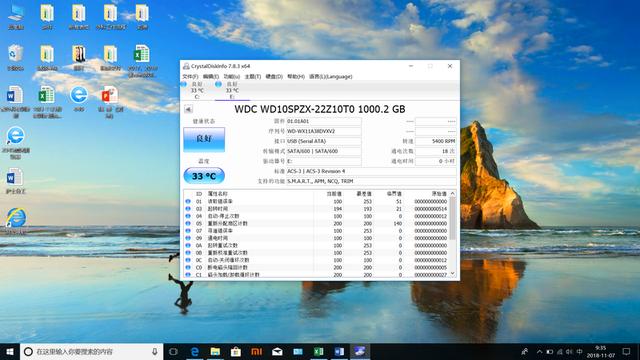Open 编辑(E) menu
This screenshot has height=360, width=640.
211,76
